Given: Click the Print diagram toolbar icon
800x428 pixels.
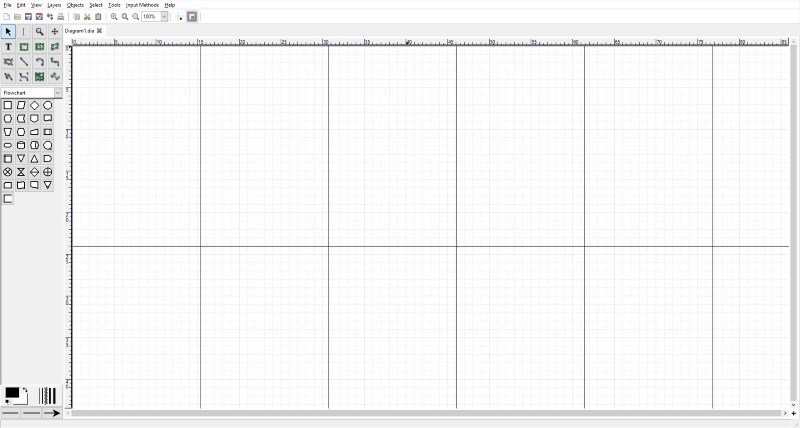Looking at the screenshot, I should (61, 17).
